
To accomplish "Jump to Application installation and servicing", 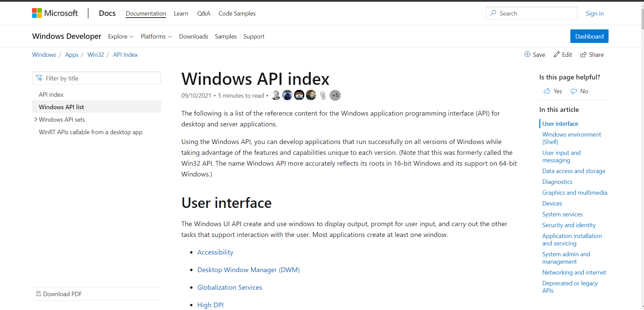I will [572, 240].
